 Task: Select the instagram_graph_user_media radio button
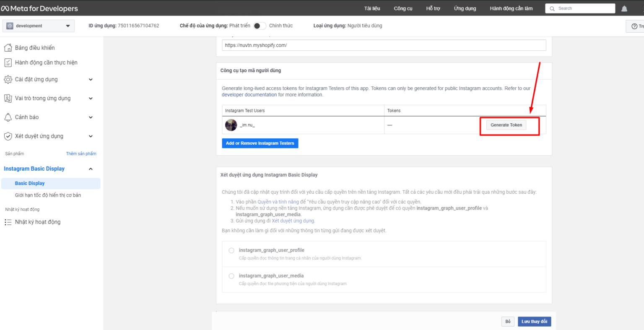pos(231,275)
